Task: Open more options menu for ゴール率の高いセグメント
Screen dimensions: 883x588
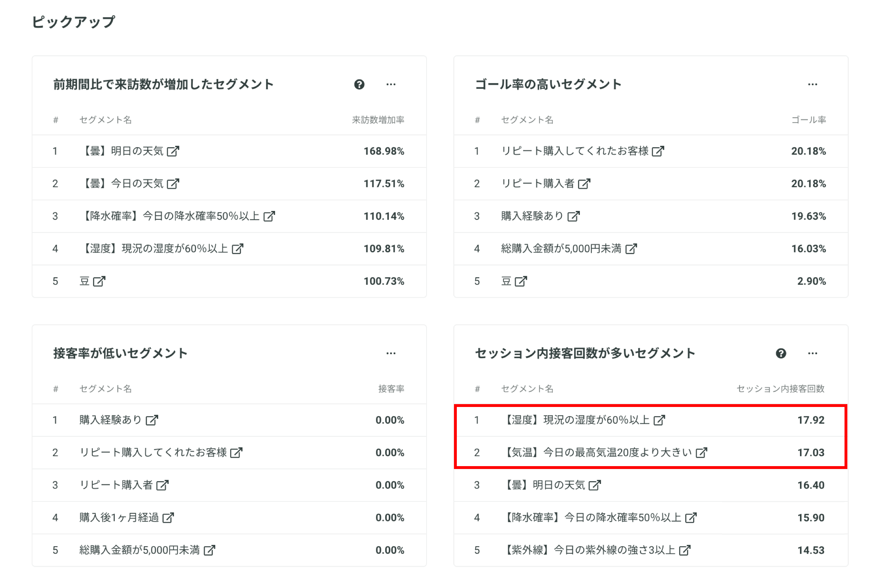Action: [x=812, y=84]
